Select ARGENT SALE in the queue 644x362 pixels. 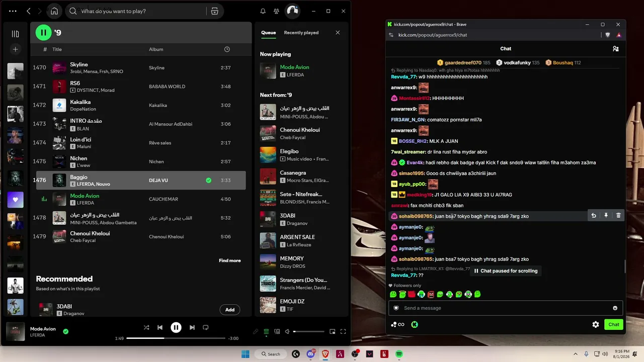(x=301, y=240)
